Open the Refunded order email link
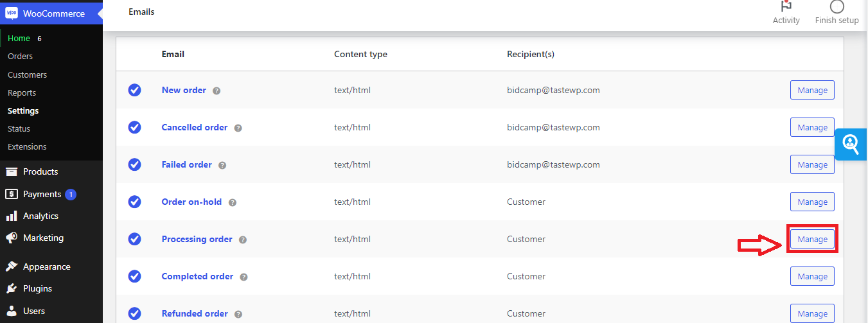Screen dimensions: 868x323 [195, 313]
